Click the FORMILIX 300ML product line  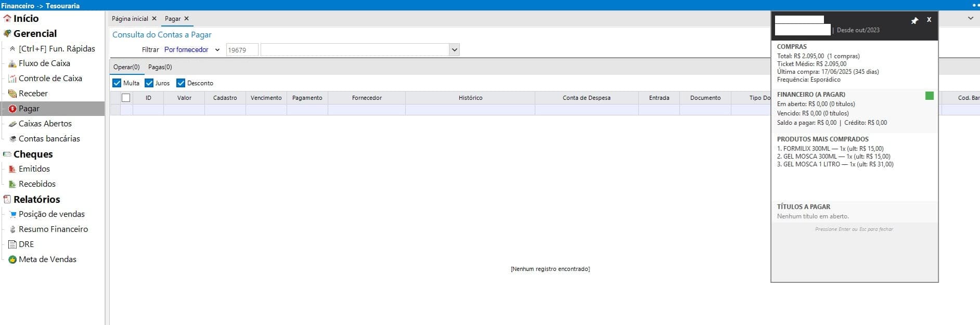click(x=830, y=149)
